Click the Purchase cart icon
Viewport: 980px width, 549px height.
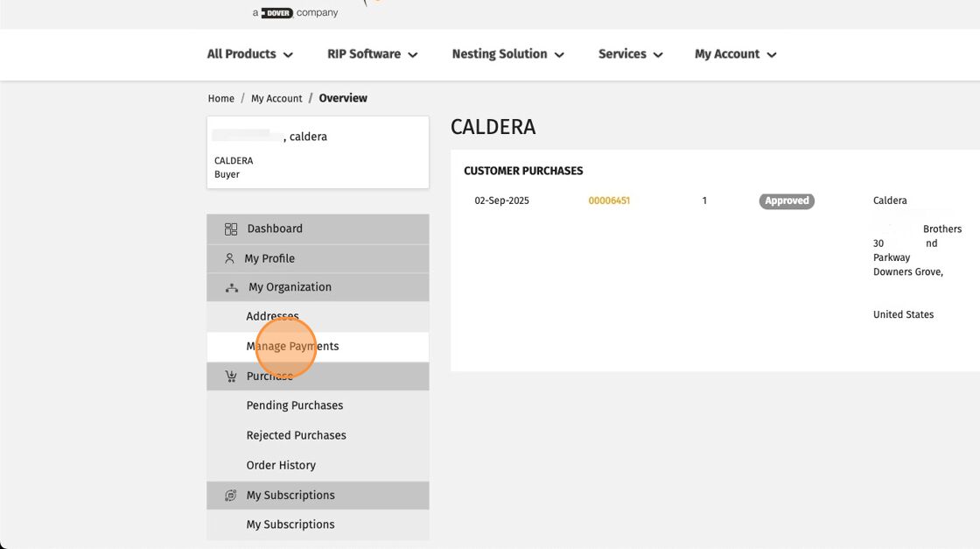tap(231, 376)
